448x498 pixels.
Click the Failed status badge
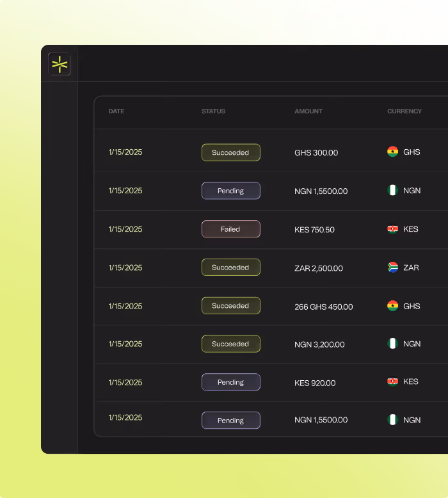(231, 229)
